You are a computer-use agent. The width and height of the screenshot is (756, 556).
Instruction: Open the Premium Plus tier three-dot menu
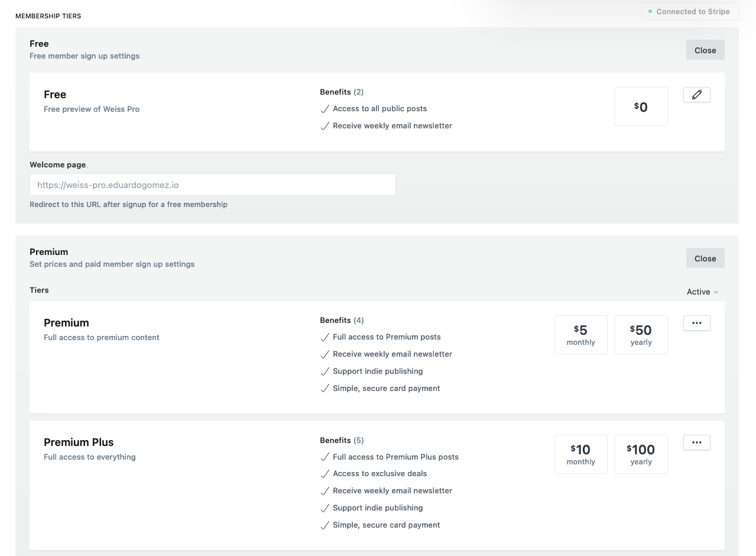(x=696, y=442)
